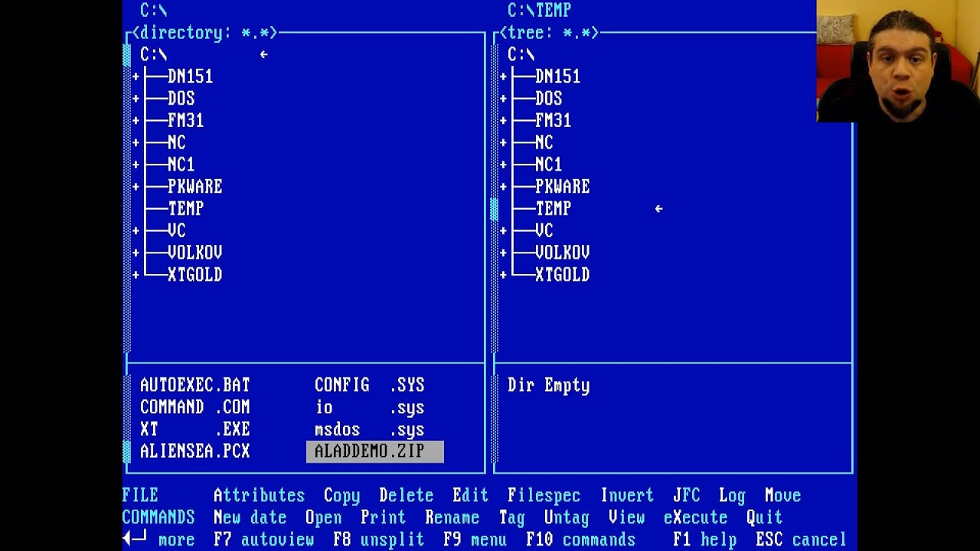Choose Quit command

click(x=764, y=518)
